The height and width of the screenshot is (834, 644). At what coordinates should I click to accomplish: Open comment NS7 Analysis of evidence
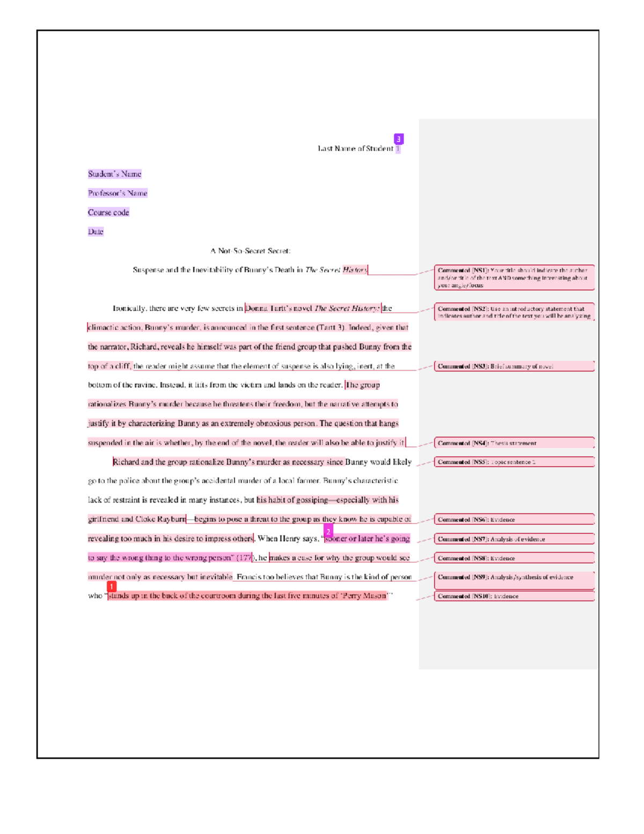[x=514, y=538]
